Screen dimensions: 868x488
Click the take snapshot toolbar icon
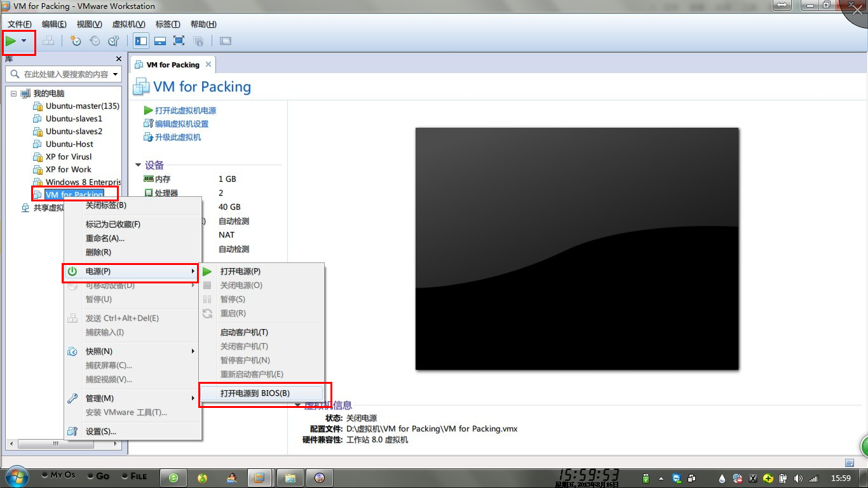pyautogui.click(x=76, y=41)
